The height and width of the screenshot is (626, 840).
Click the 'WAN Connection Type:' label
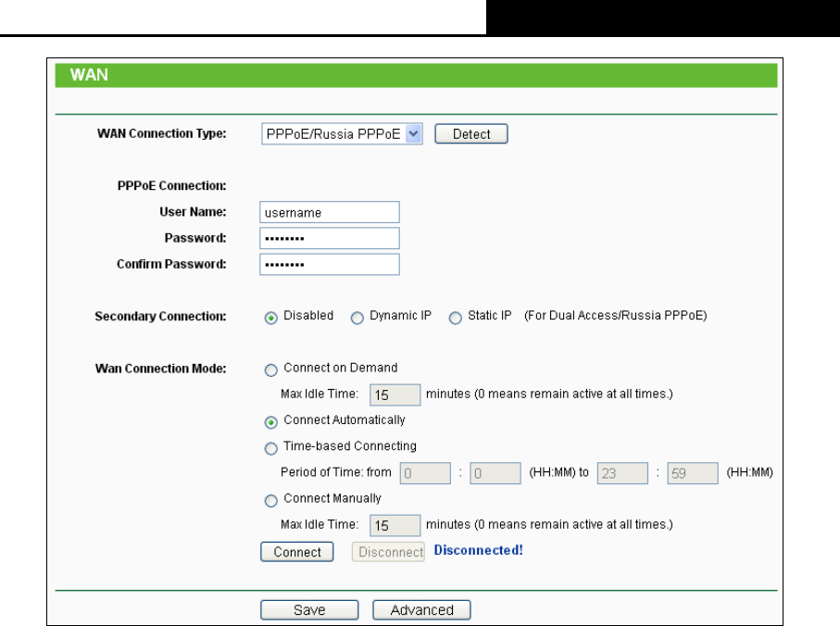[x=162, y=133]
